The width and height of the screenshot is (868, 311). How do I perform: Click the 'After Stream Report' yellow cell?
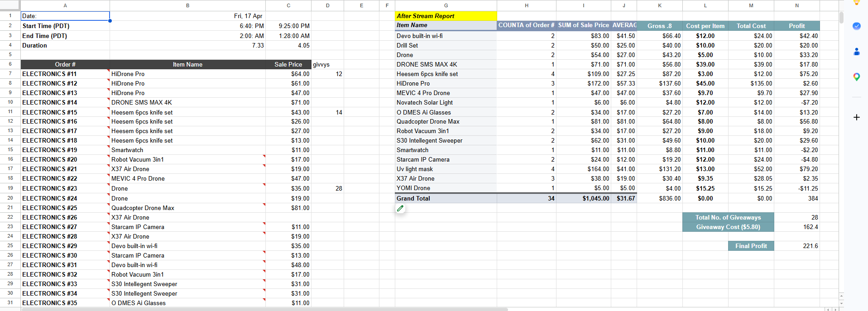pos(446,16)
